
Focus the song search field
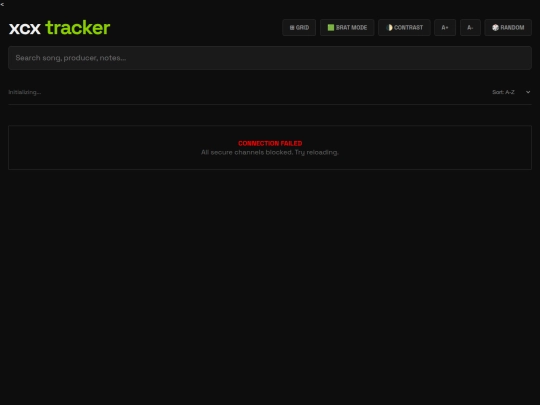coord(270,58)
